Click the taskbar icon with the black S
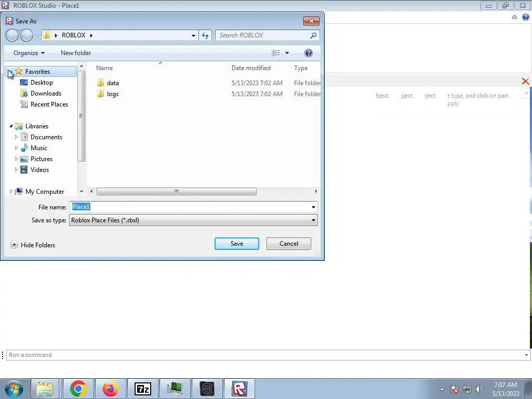This screenshot has width=532, height=399. click(x=207, y=389)
